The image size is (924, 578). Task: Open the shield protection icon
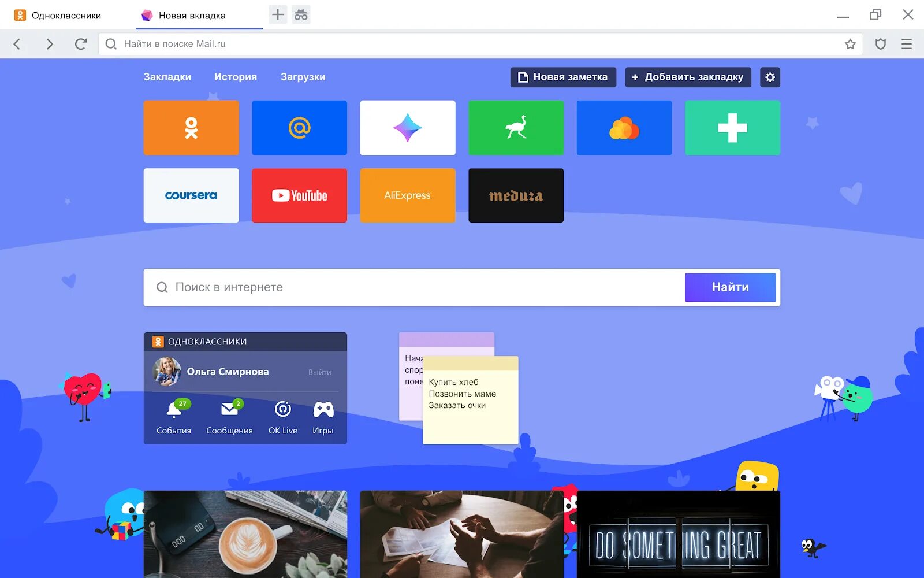tap(881, 44)
